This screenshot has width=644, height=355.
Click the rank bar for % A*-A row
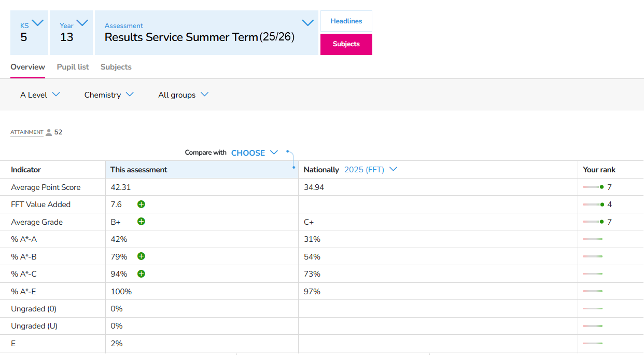(x=593, y=239)
